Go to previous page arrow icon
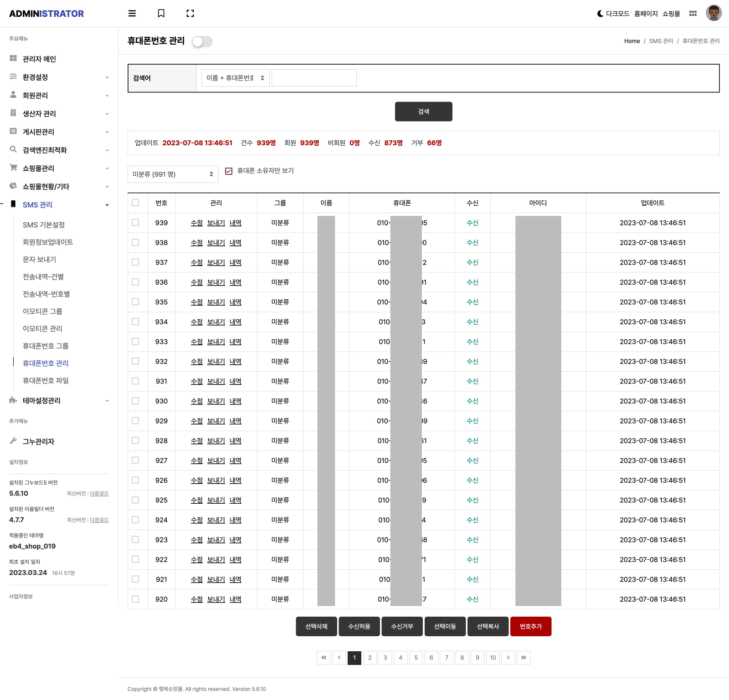729x700 pixels. tap(339, 658)
